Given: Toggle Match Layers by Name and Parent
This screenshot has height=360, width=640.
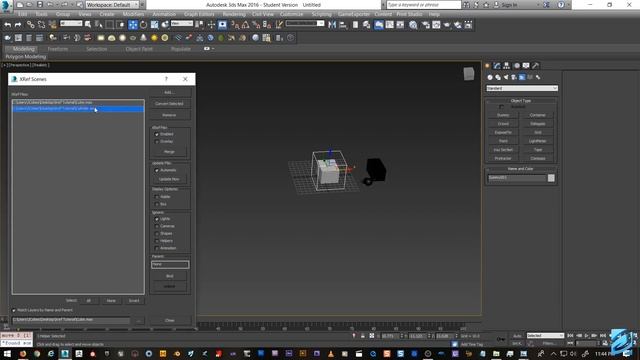Looking at the screenshot, I should 14,311.
